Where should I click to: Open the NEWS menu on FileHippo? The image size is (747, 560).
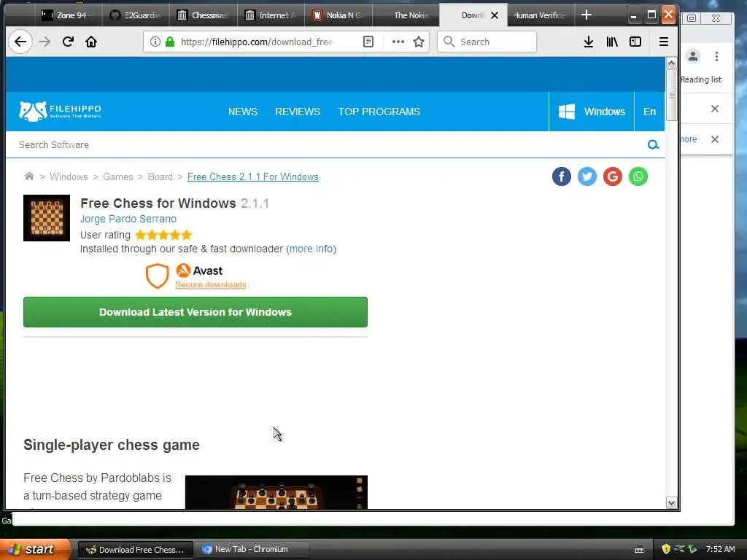click(243, 112)
